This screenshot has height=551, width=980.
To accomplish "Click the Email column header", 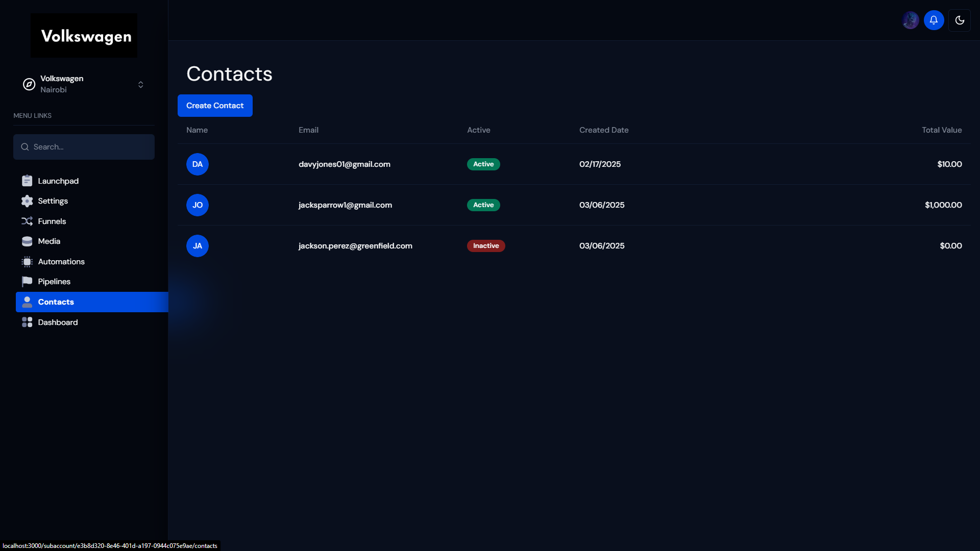I will (x=308, y=130).
